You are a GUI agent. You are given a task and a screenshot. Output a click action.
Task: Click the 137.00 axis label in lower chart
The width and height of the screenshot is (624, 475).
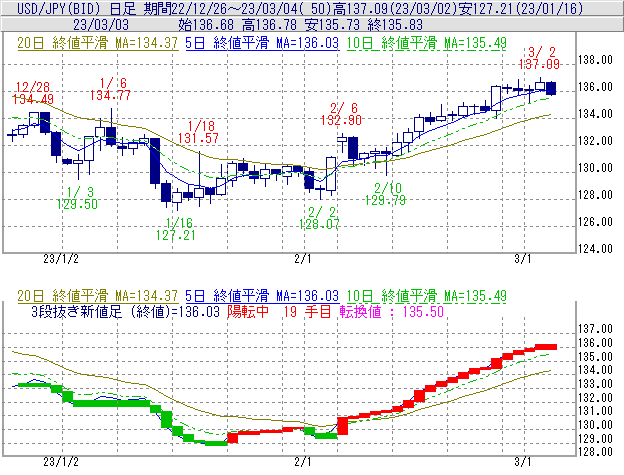tap(595, 329)
